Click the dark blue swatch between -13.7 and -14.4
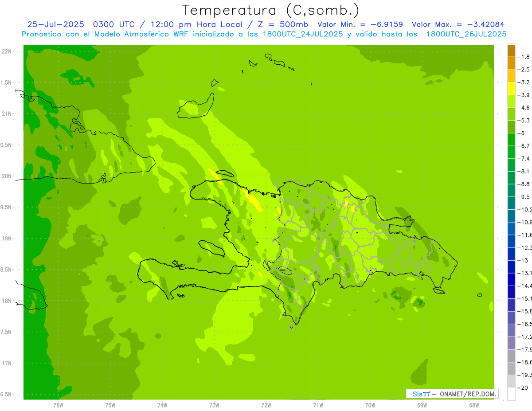Image resolution: width=532 pixels, height=411 pixels. 511,279
